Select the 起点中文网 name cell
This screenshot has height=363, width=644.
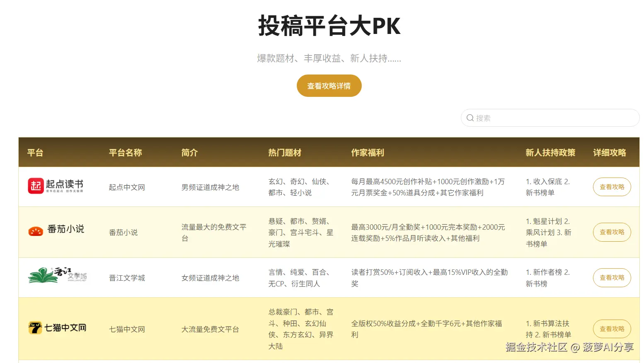[x=127, y=187]
